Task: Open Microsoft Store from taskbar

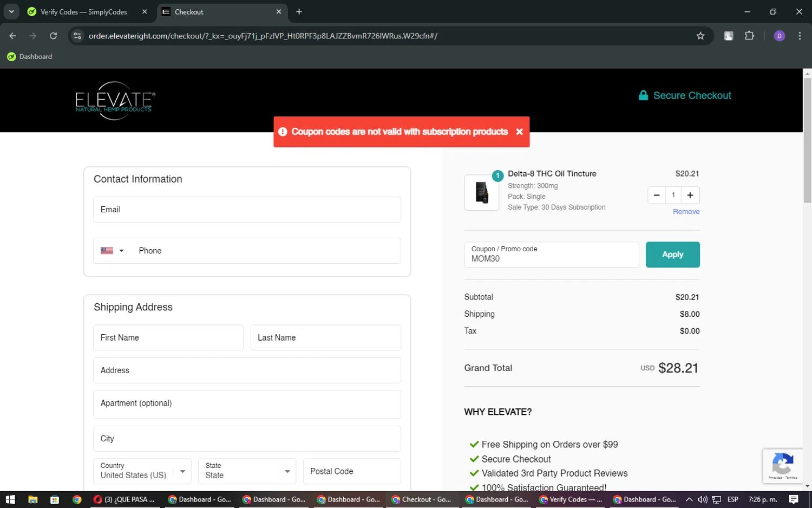Action: [55, 499]
